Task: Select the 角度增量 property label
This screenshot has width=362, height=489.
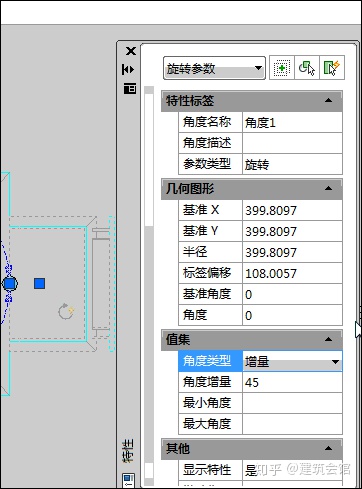Action: (210, 382)
